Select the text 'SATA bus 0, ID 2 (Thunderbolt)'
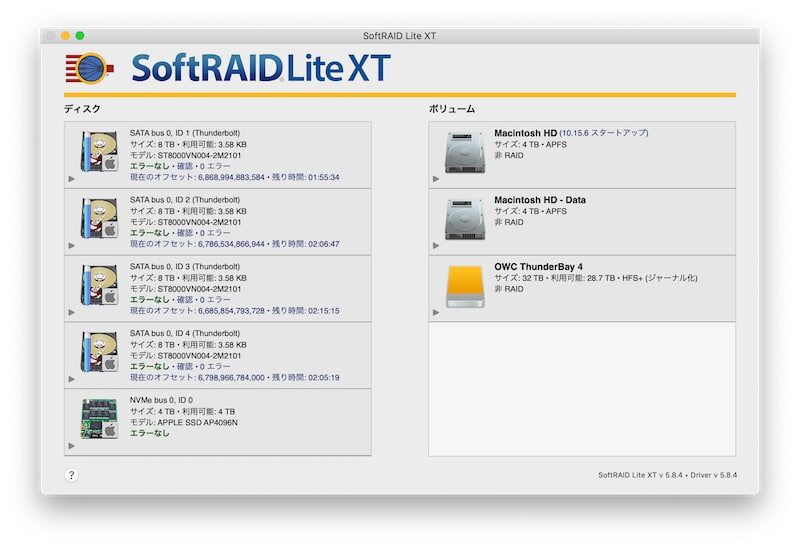This screenshot has width=800, height=548. click(185, 200)
